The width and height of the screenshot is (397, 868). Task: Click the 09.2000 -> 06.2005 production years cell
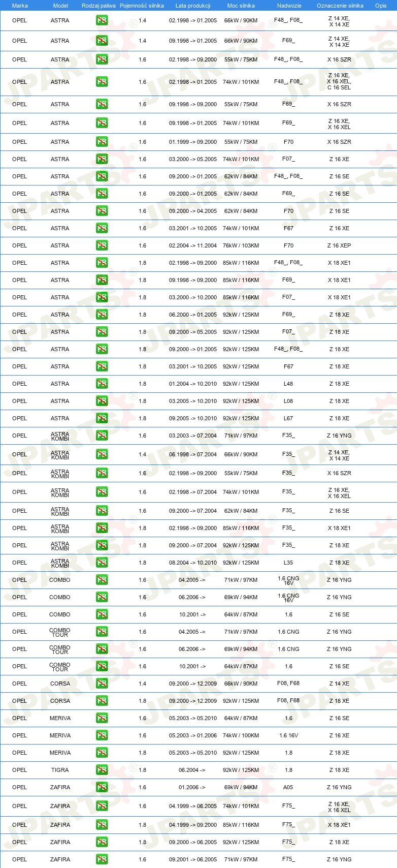tap(193, 842)
